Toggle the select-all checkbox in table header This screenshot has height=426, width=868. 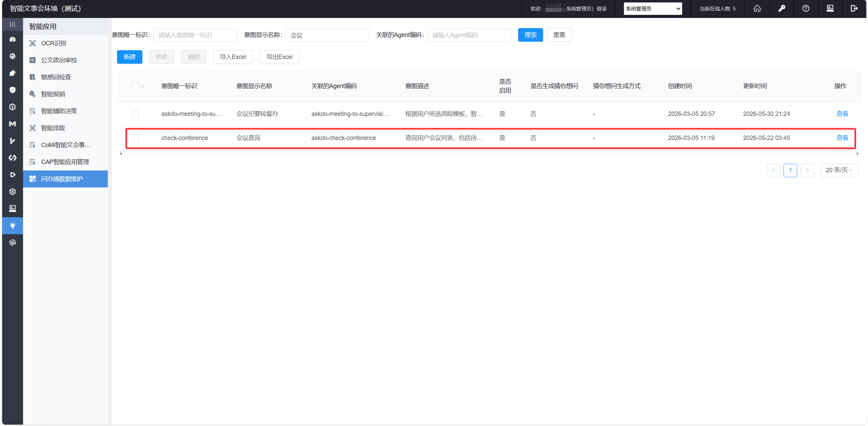136,86
